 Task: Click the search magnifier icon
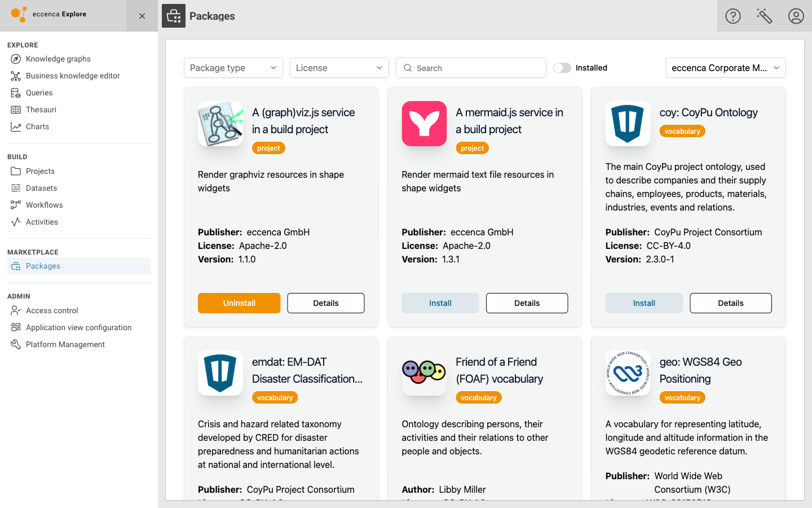(408, 68)
